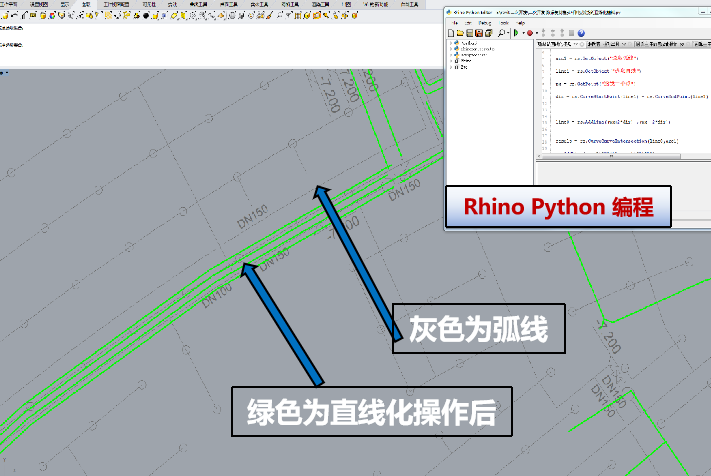Click code line 'line3 = rs.AddLine'

[x=613, y=121]
